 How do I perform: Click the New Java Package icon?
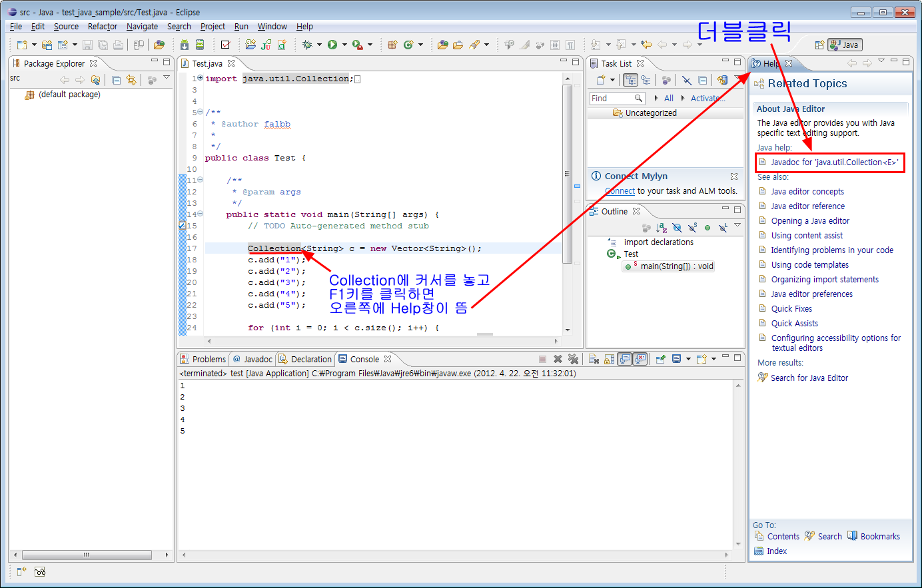coord(392,45)
